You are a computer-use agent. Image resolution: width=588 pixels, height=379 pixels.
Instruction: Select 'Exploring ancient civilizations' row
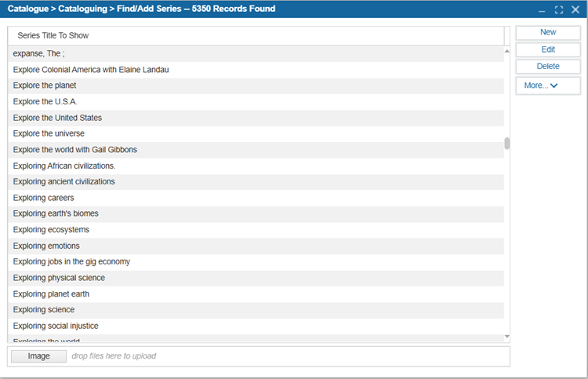click(256, 181)
